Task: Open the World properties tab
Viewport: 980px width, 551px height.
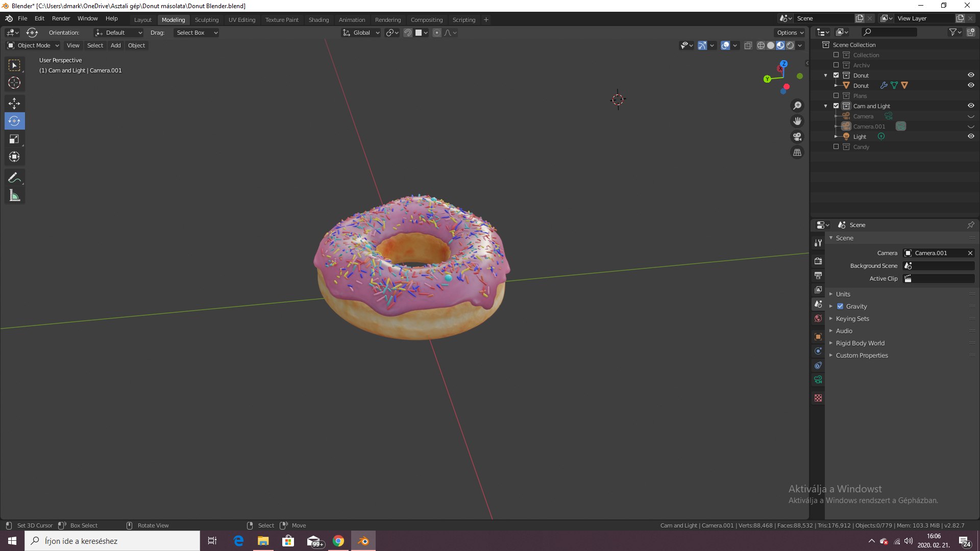Action: coord(818,318)
